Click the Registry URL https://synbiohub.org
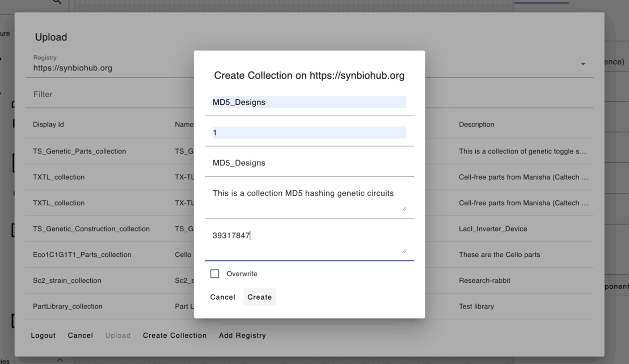629x364 pixels. (x=73, y=68)
